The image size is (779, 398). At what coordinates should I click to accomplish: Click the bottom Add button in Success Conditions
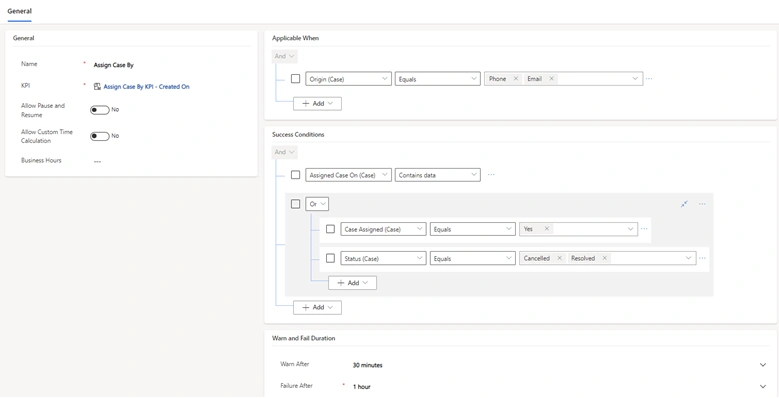(317, 307)
